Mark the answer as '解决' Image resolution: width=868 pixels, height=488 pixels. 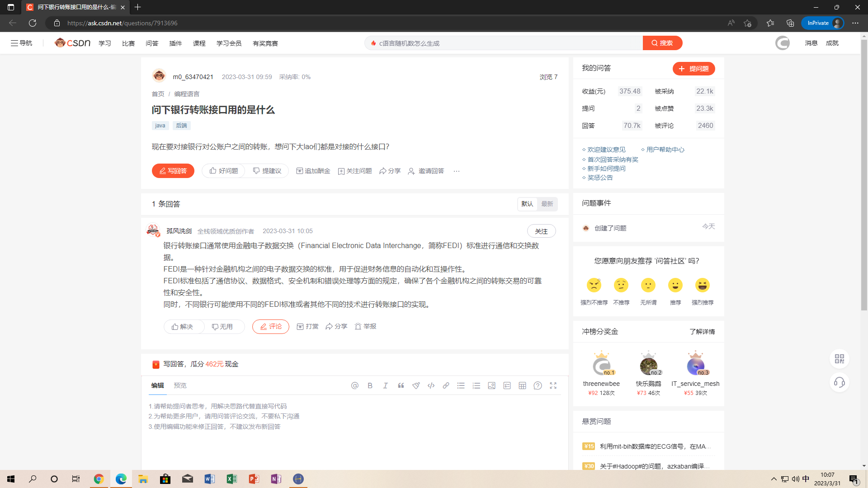tap(183, 327)
